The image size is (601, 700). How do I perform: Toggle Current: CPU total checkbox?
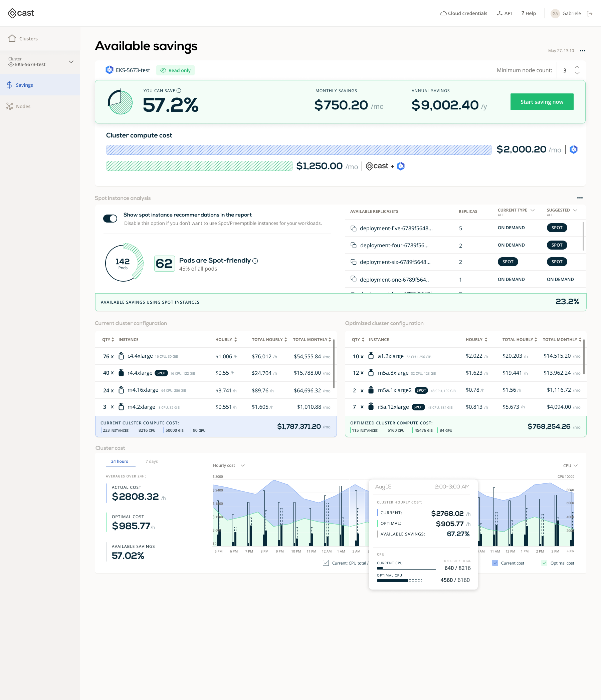pyautogui.click(x=326, y=563)
